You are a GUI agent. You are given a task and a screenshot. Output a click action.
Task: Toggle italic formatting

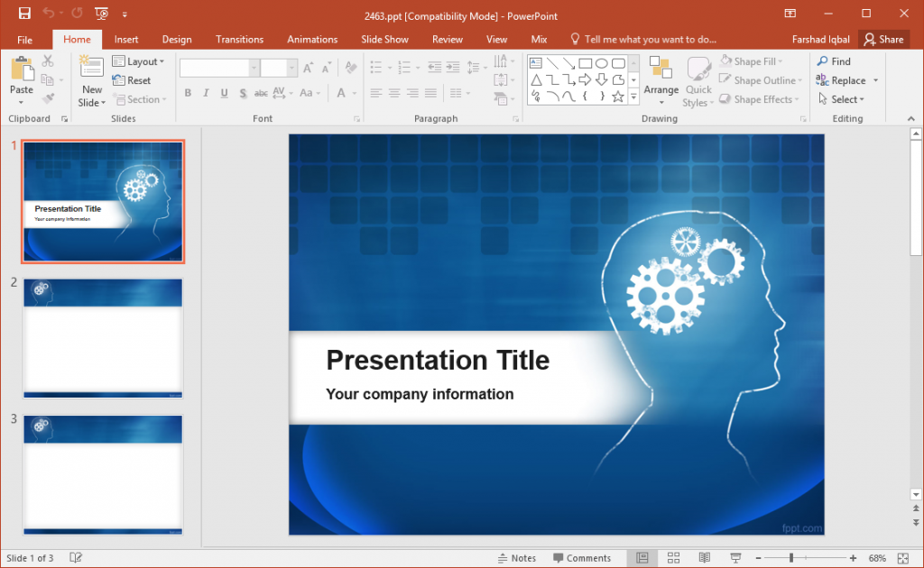(x=205, y=93)
